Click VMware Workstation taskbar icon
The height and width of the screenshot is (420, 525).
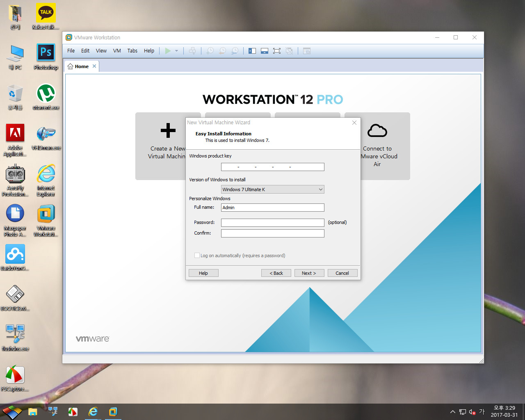point(113,412)
